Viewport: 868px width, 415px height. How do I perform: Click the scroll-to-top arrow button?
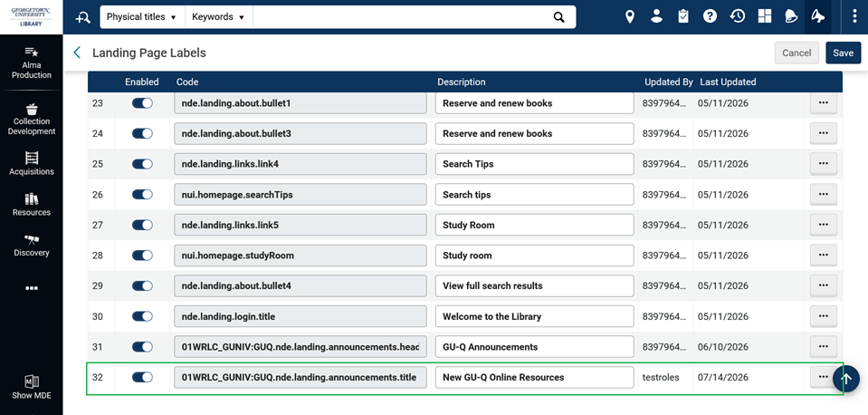click(x=846, y=379)
